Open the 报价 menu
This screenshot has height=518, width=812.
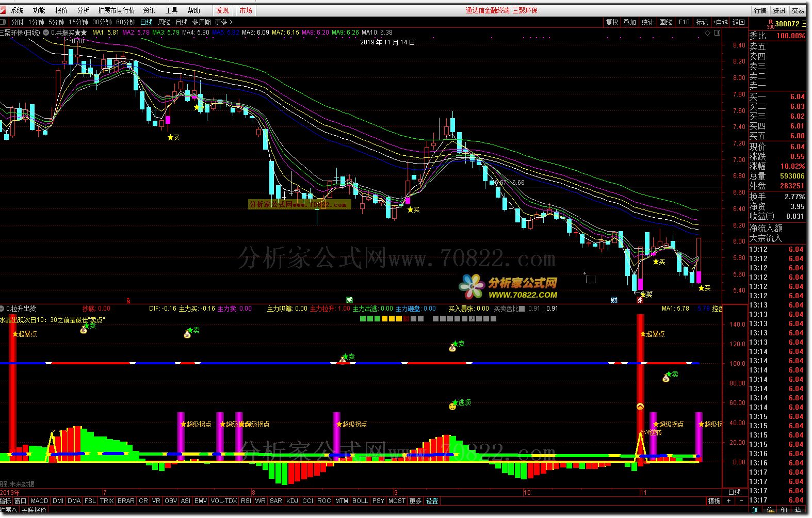tap(61, 10)
